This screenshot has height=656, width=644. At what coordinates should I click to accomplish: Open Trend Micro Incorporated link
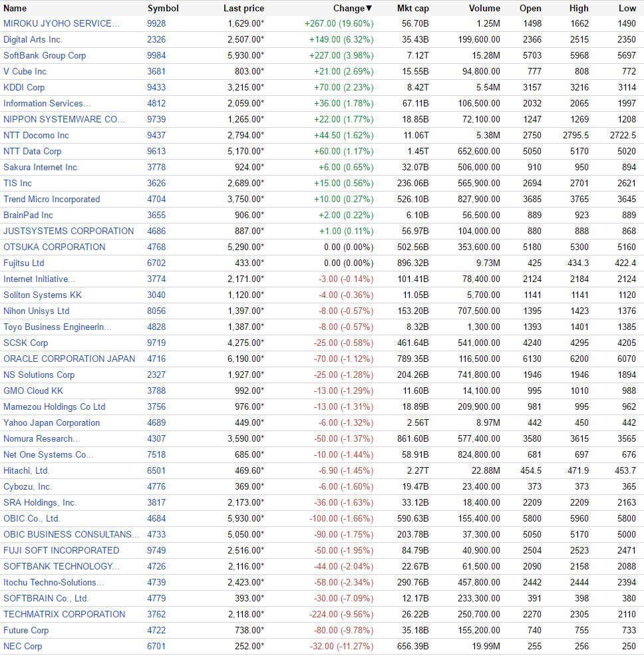[51, 199]
